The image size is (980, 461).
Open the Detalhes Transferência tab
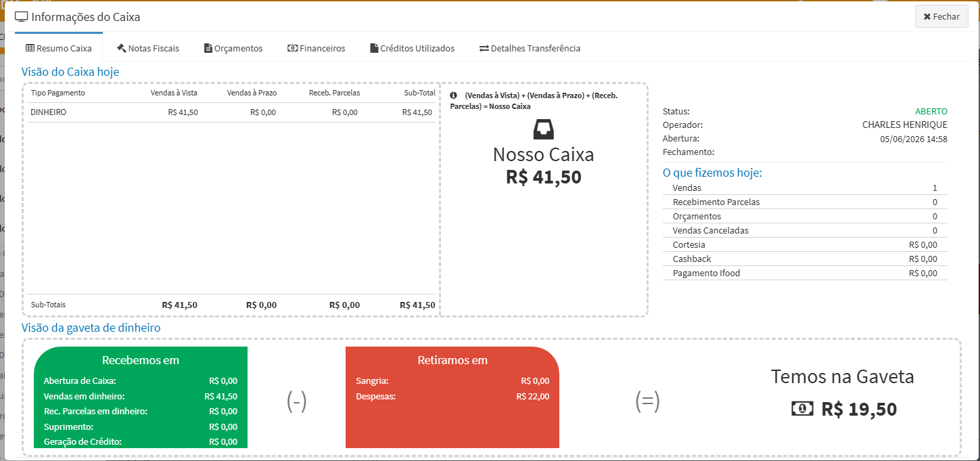pos(530,48)
